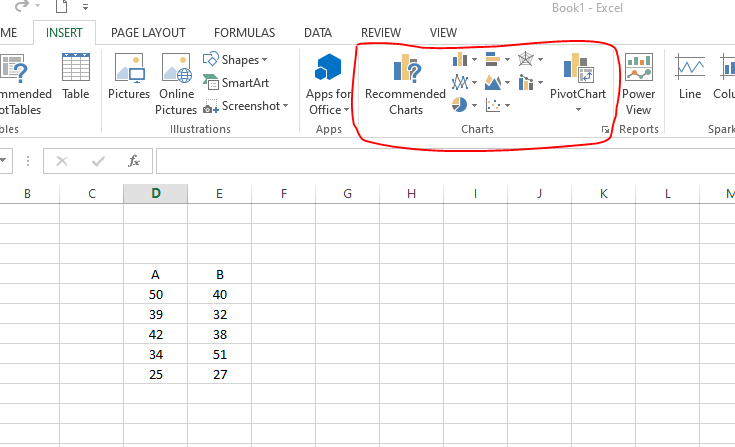Switch to the PAGE LAYOUT tab
The height and width of the screenshot is (447, 735).
148,32
